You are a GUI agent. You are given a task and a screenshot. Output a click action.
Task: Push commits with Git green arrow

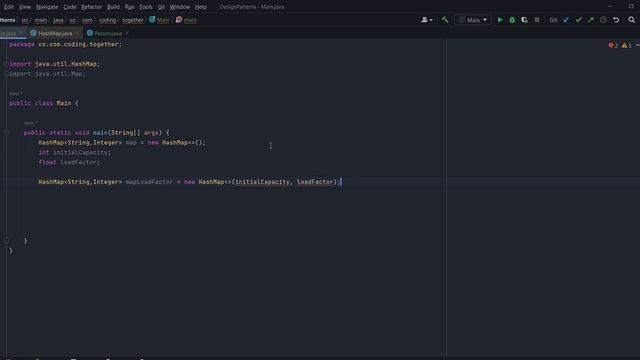click(591, 20)
